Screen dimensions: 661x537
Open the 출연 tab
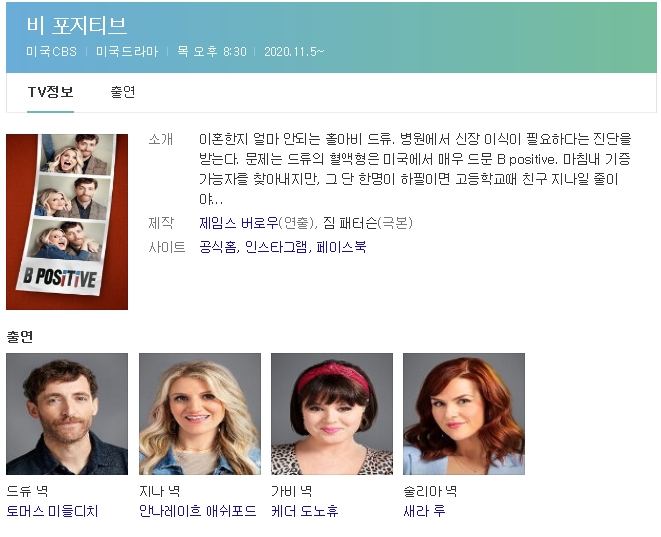click(x=123, y=92)
